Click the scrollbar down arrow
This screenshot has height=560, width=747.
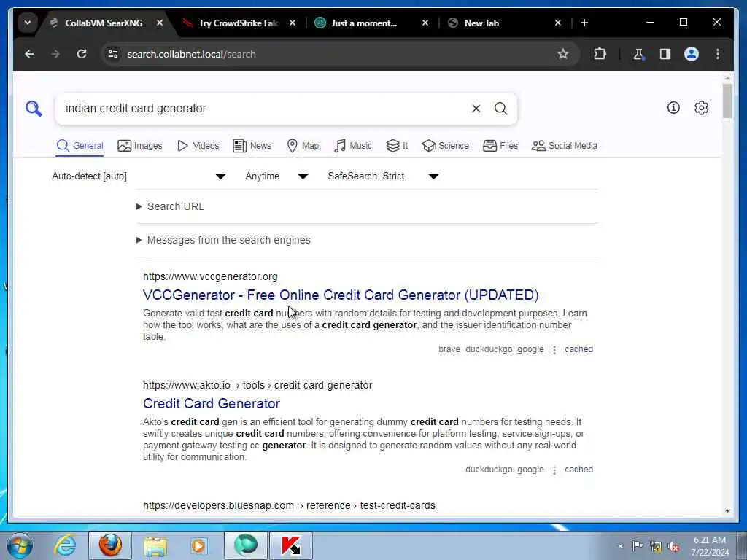click(x=727, y=511)
